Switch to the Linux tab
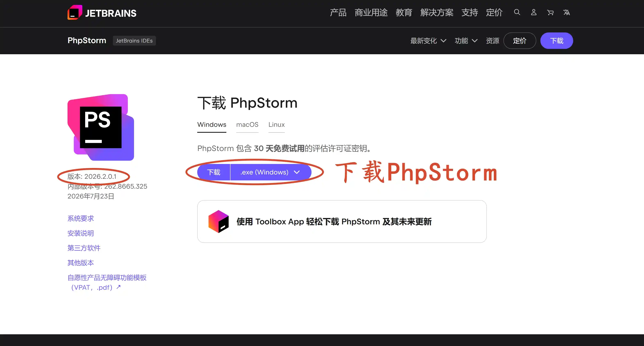 coord(276,125)
